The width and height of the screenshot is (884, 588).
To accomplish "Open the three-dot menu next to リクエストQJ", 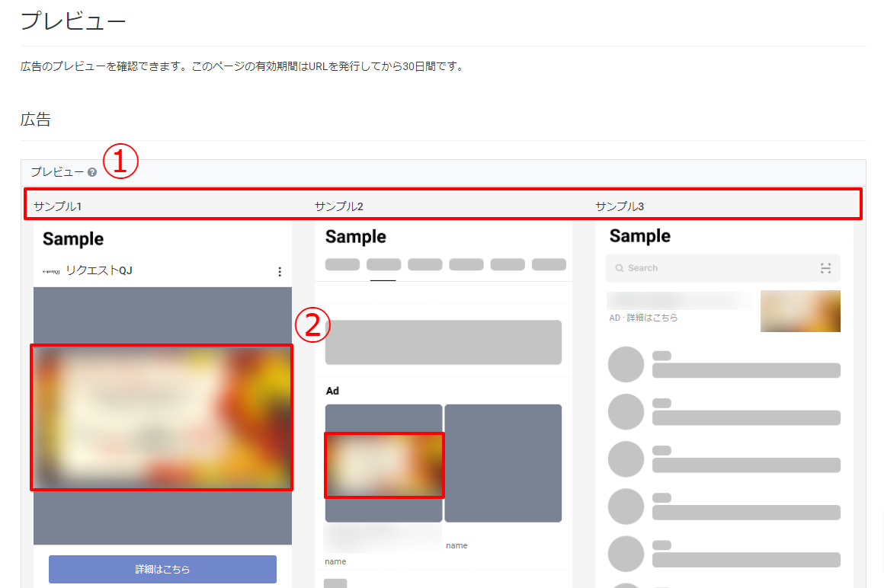I will point(280,272).
